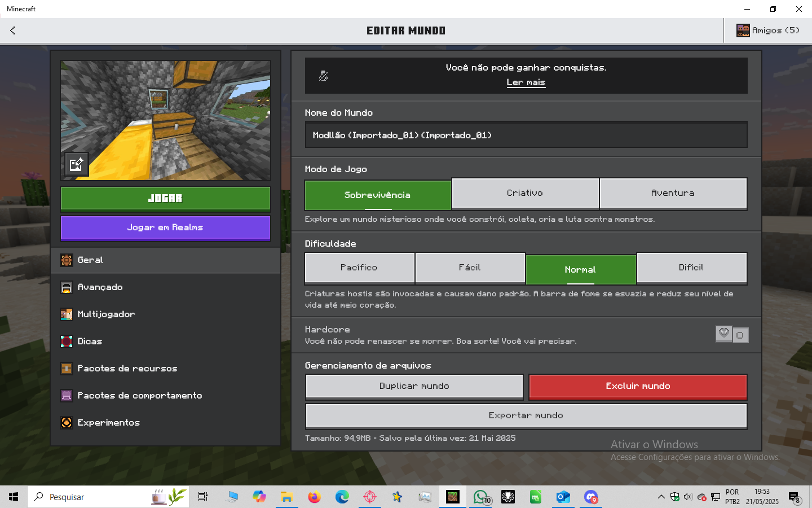Click the edit world thumbnail icon
This screenshot has width=812, height=508.
[x=76, y=164]
